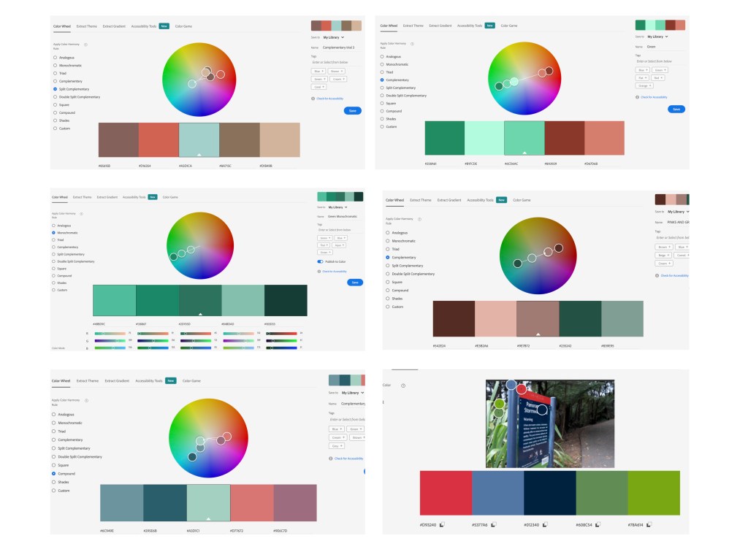This screenshot has height=560, width=748.
Task: Select the #A3D1CA light teal swatch in Complementary trial 3 panel
Action: click(199, 139)
